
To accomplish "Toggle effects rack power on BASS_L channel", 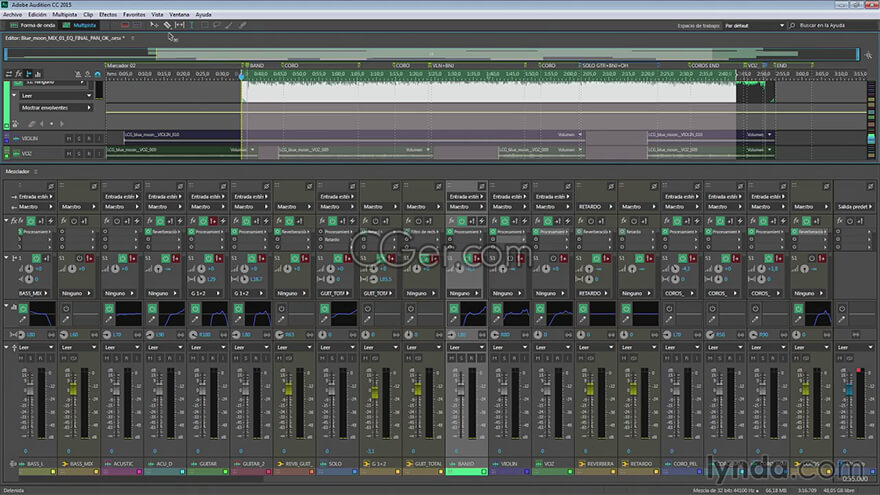I will (31, 221).
